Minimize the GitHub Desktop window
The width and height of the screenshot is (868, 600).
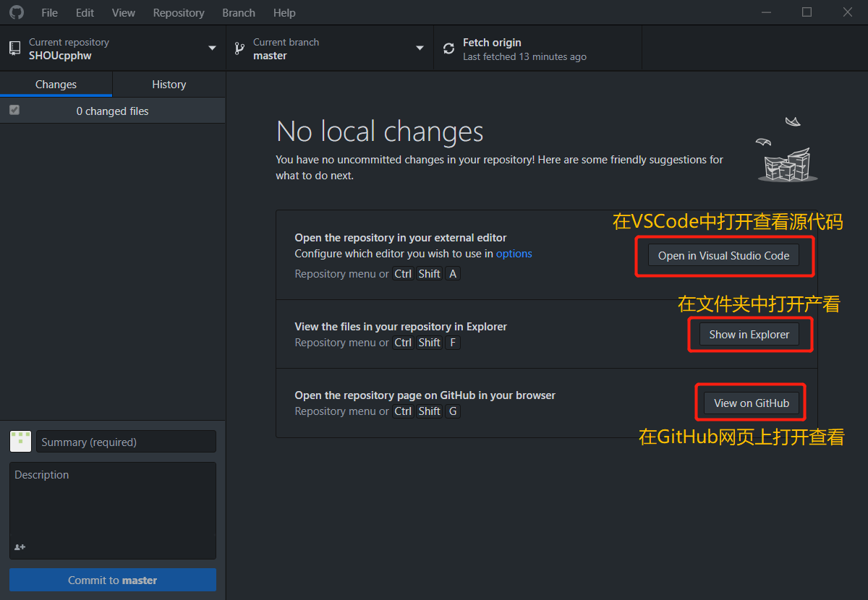pos(767,12)
